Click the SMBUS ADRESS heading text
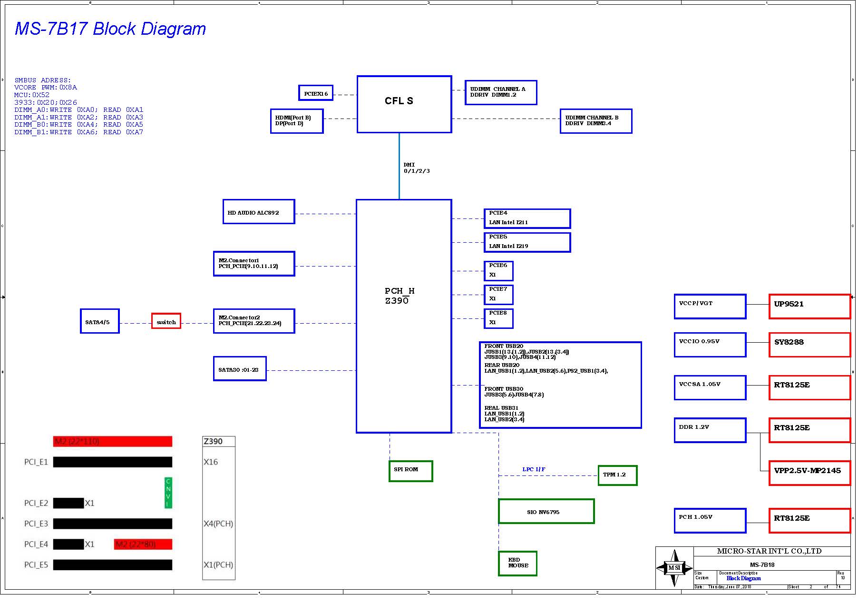The image size is (868, 614). pos(43,80)
